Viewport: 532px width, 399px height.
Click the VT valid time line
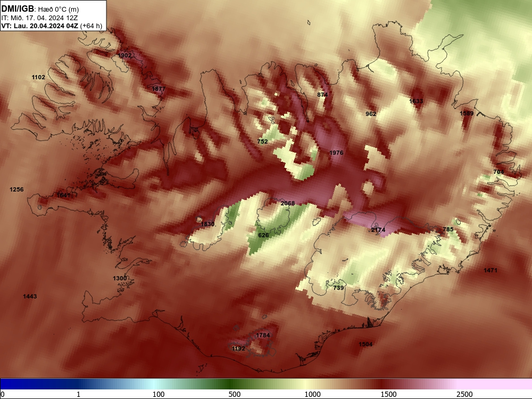52,26
